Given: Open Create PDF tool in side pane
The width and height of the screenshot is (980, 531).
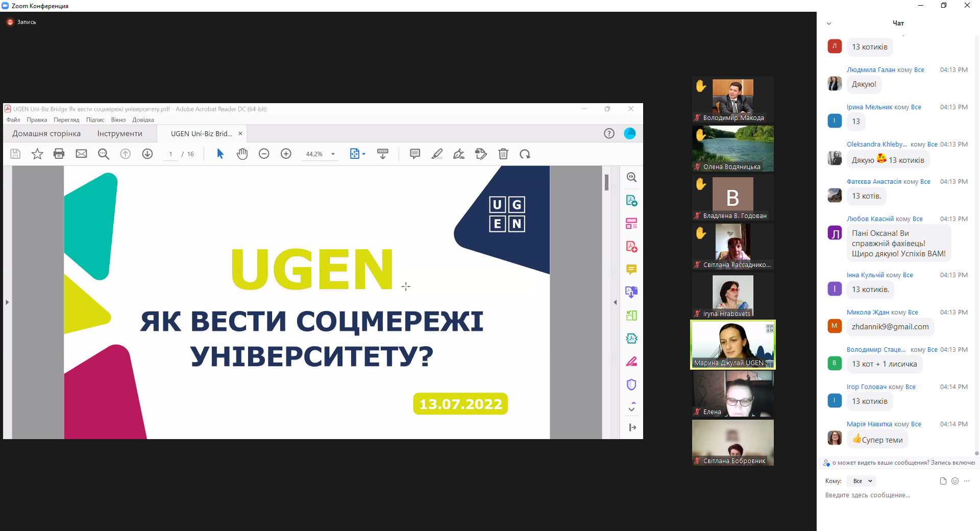Looking at the screenshot, I should [x=631, y=247].
